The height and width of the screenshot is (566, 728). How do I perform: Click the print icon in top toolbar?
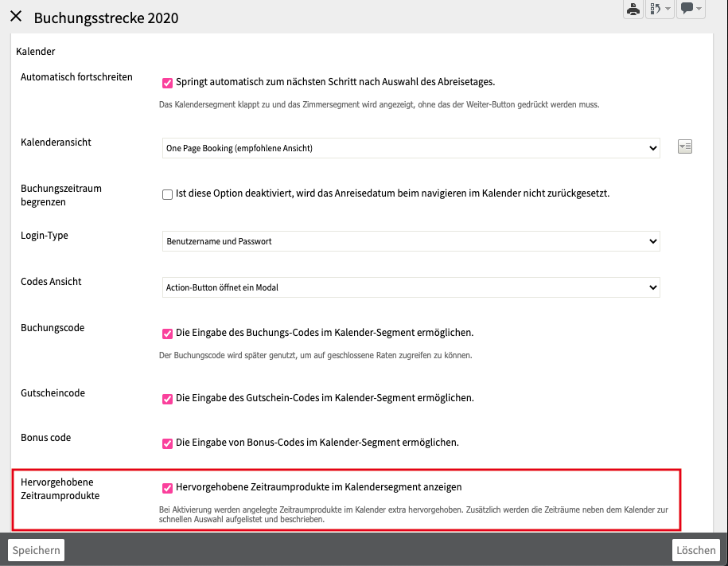(633, 9)
